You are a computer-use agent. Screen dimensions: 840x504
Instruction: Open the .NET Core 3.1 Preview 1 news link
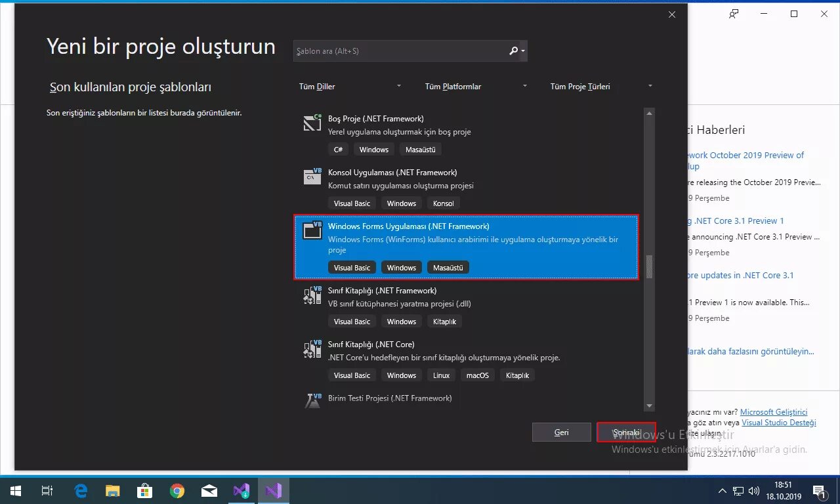pos(736,221)
